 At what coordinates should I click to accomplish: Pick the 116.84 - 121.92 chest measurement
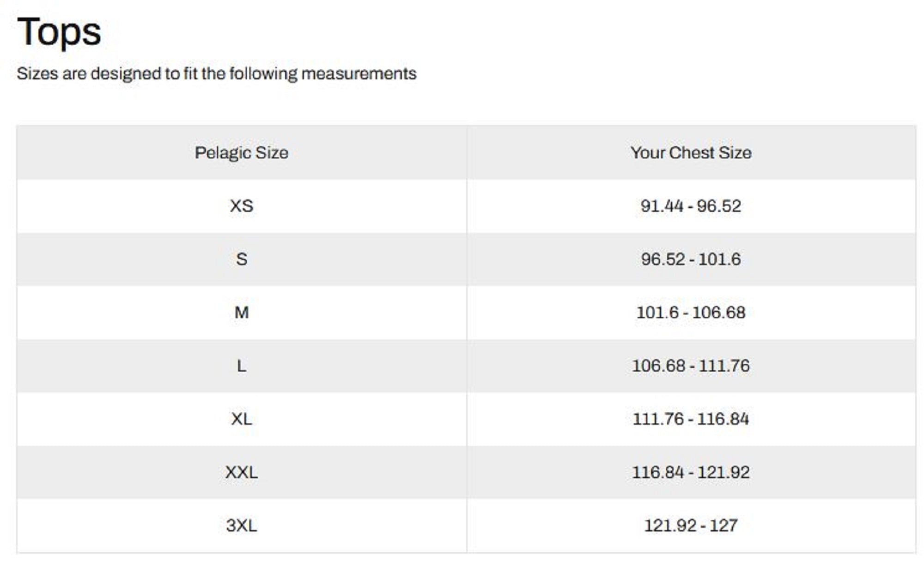tap(691, 472)
